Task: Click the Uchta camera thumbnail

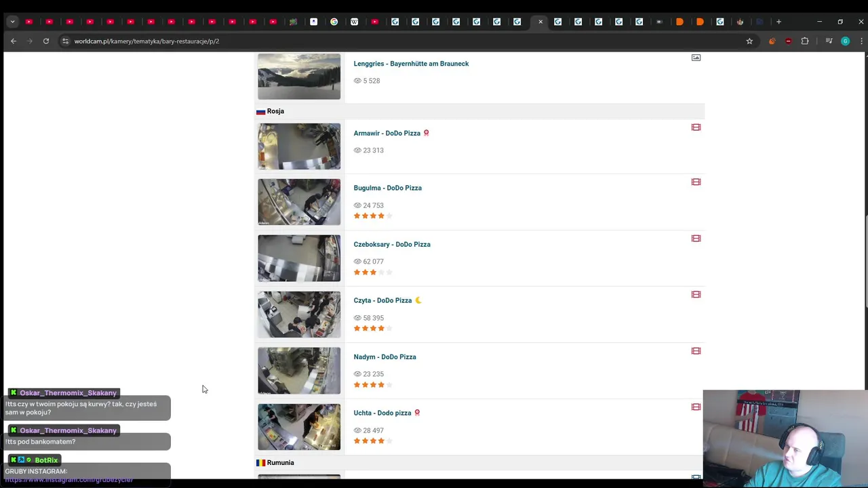Action: tap(299, 427)
